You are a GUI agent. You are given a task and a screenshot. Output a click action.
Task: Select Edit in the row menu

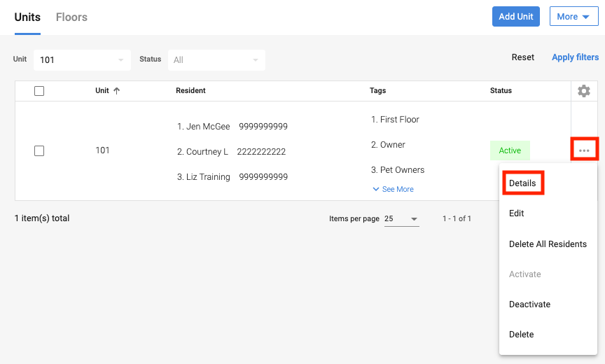click(517, 213)
